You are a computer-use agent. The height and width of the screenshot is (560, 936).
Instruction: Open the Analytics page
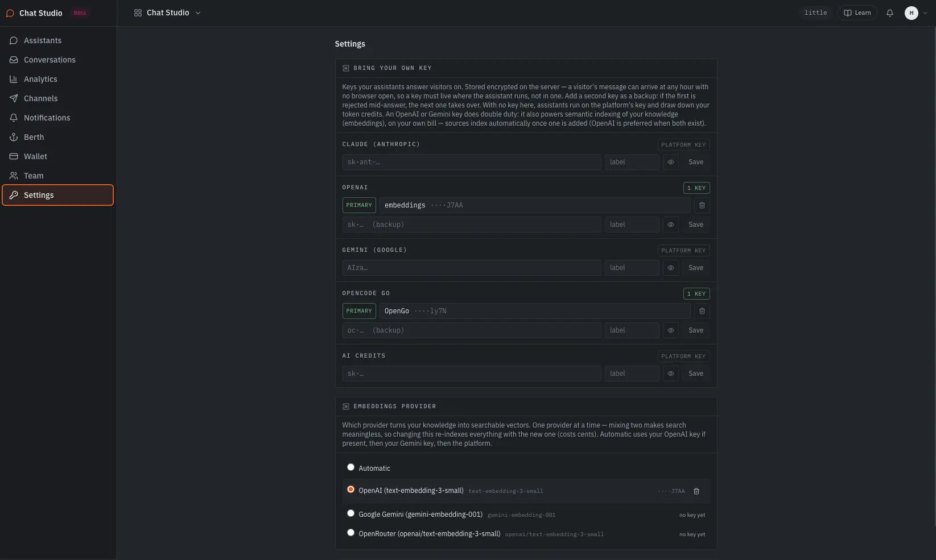click(58, 79)
